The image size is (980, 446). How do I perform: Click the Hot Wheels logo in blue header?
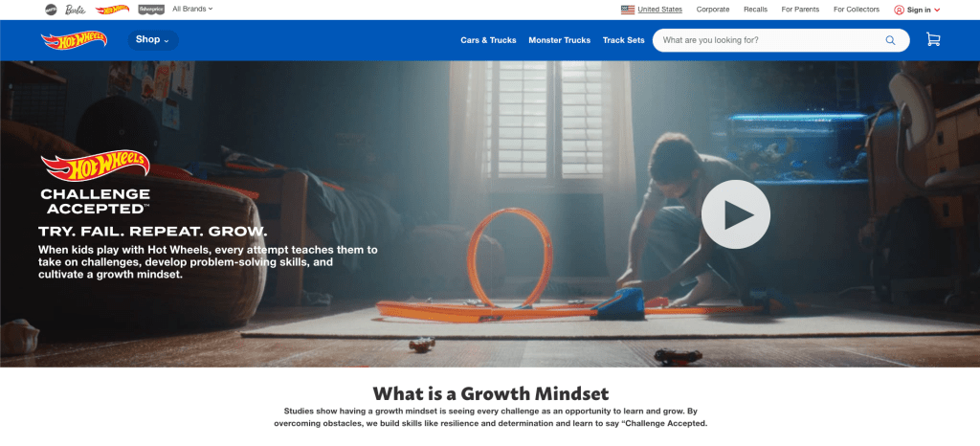pos(74,40)
